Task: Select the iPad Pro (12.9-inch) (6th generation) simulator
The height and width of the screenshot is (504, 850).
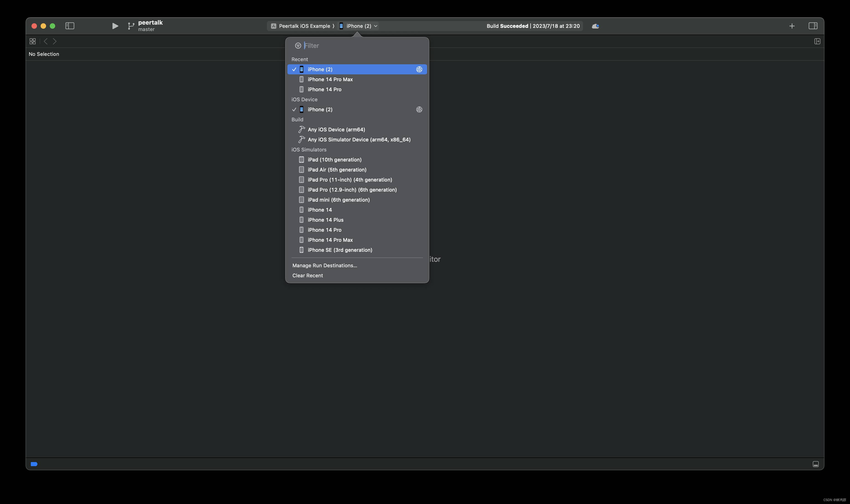Action: 357,190
